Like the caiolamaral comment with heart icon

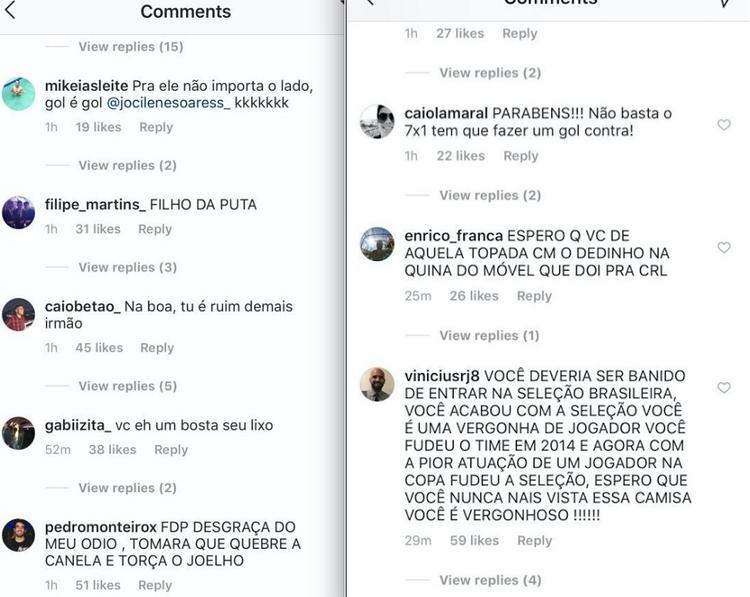pyautogui.click(x=724, y=125)
